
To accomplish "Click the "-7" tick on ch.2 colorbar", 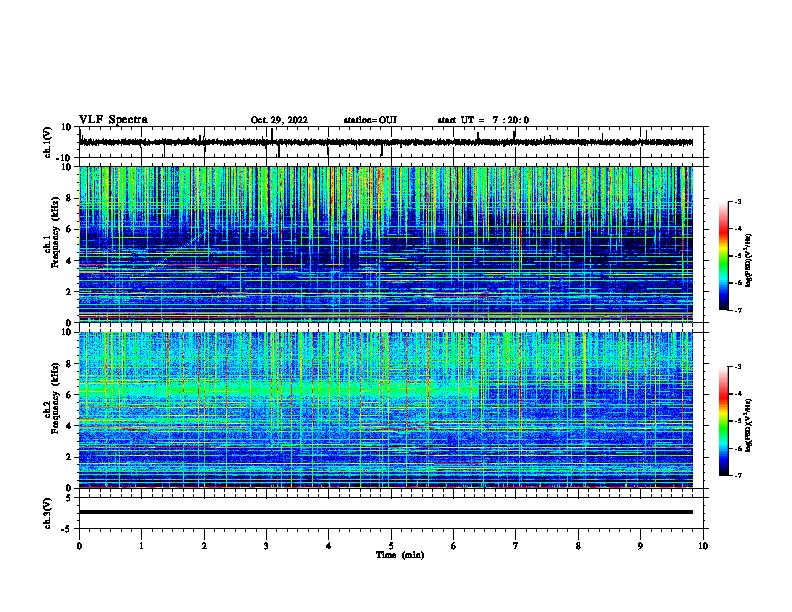I will (738, 475).
